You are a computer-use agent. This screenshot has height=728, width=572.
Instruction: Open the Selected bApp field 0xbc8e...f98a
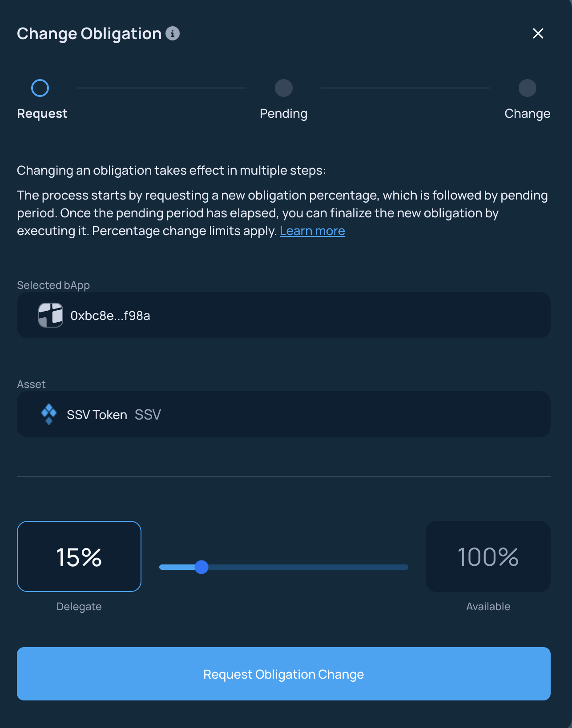tap(284, 315)
